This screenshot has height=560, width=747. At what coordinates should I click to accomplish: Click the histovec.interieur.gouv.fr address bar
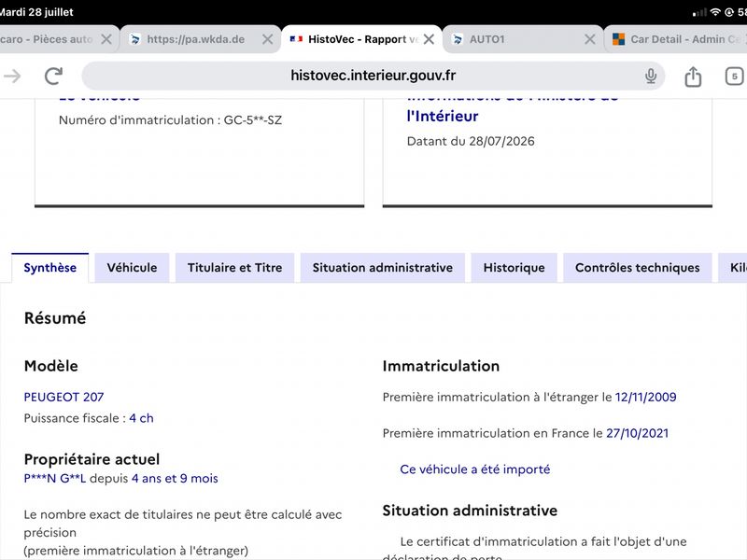click(x=373, y=76)
